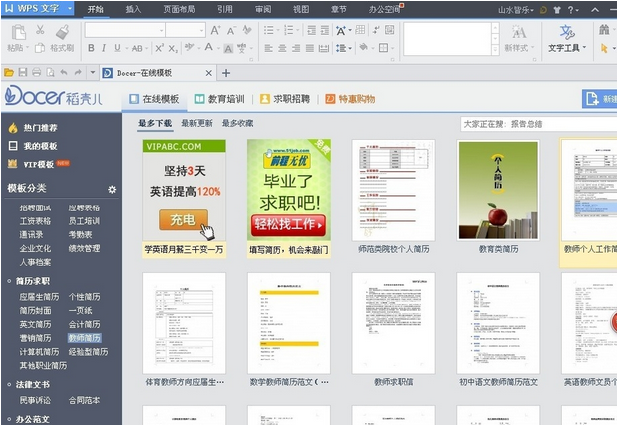This screenshot has width=619, height=425.
Task: Increase font size with A+ icon
Action: [x=215, y=30]
